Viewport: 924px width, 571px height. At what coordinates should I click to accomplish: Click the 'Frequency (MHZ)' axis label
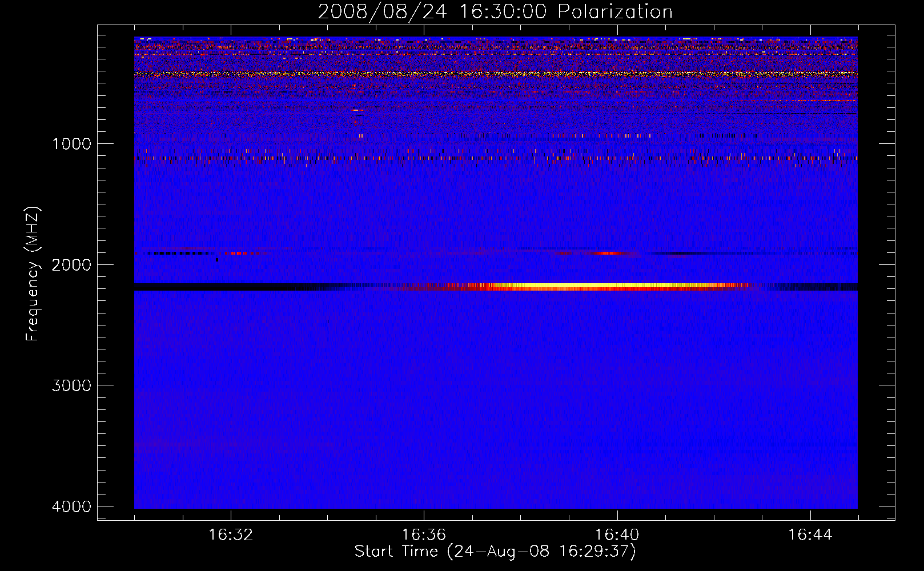pyautogui.click(x=32, y=274)
